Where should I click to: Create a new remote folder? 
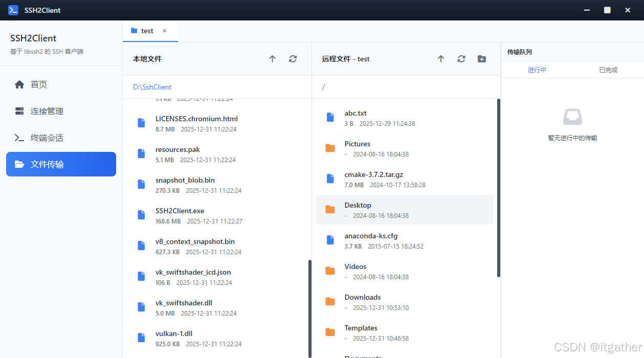(x=482, y=59)
